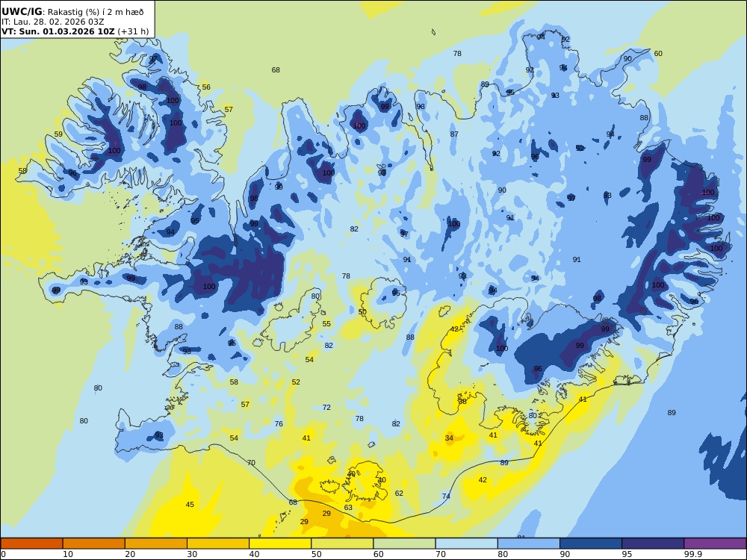Screen dimensions: 747x560
Task: Click the dark blue 90–95 legend swatch
Action: [x=591, y=544]
